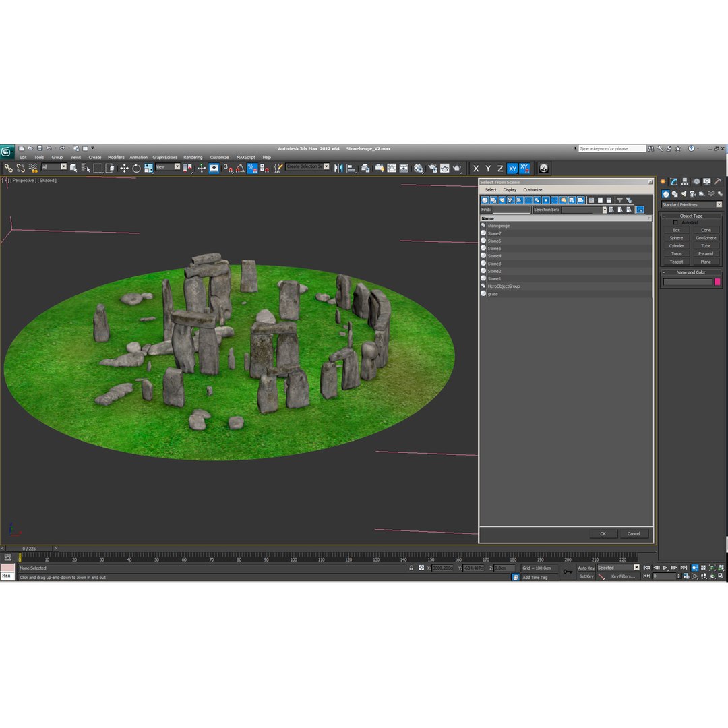Open the Key Filters dialog
The image size is (728, 728).
[623, 576]
